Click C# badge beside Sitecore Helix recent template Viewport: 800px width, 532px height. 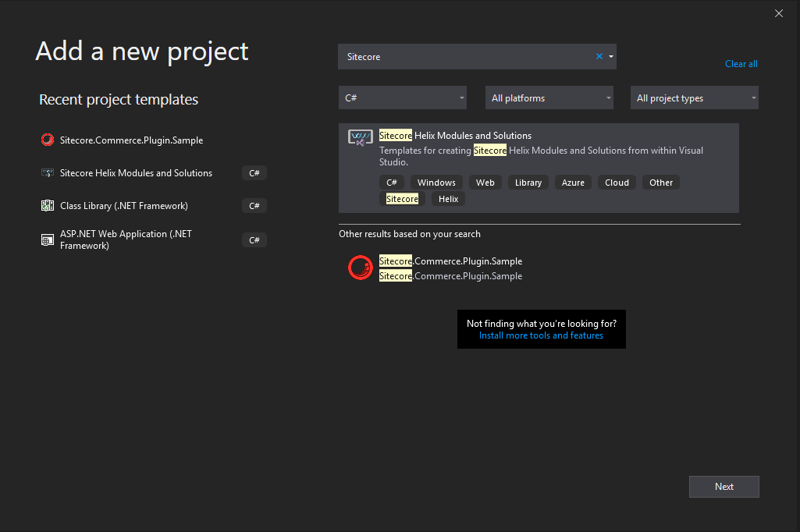254,173
